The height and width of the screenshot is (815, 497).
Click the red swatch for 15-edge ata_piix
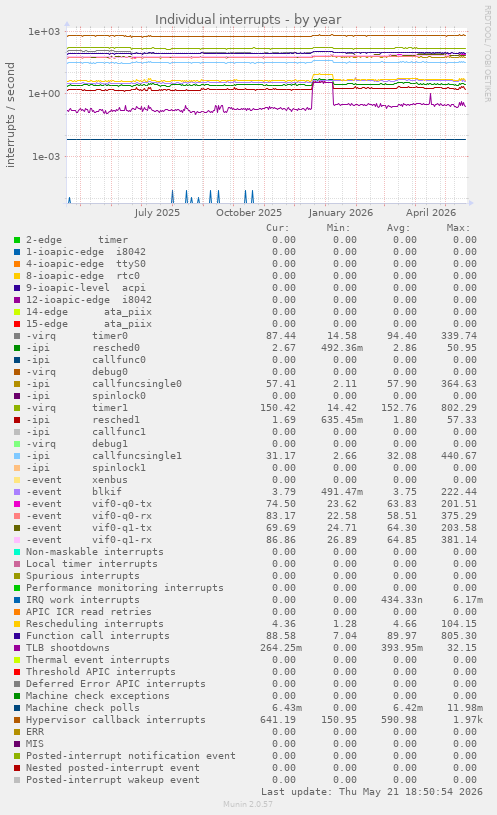click(17, 324)
